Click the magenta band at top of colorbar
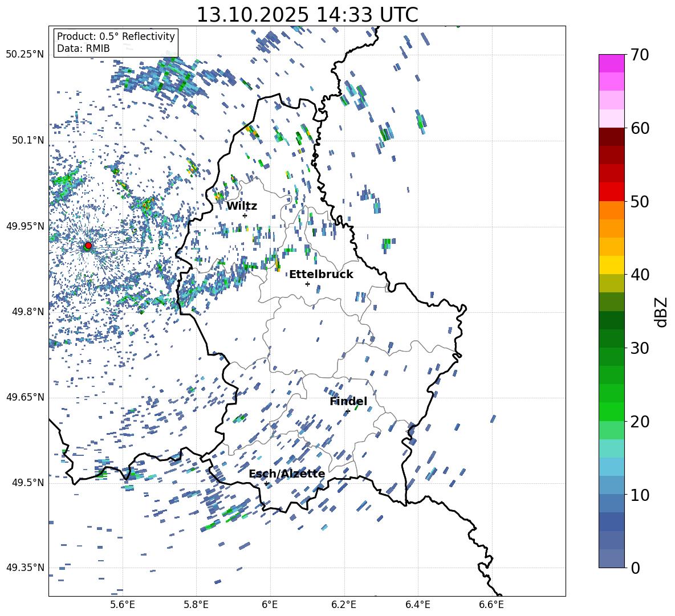 pos(612,63)
